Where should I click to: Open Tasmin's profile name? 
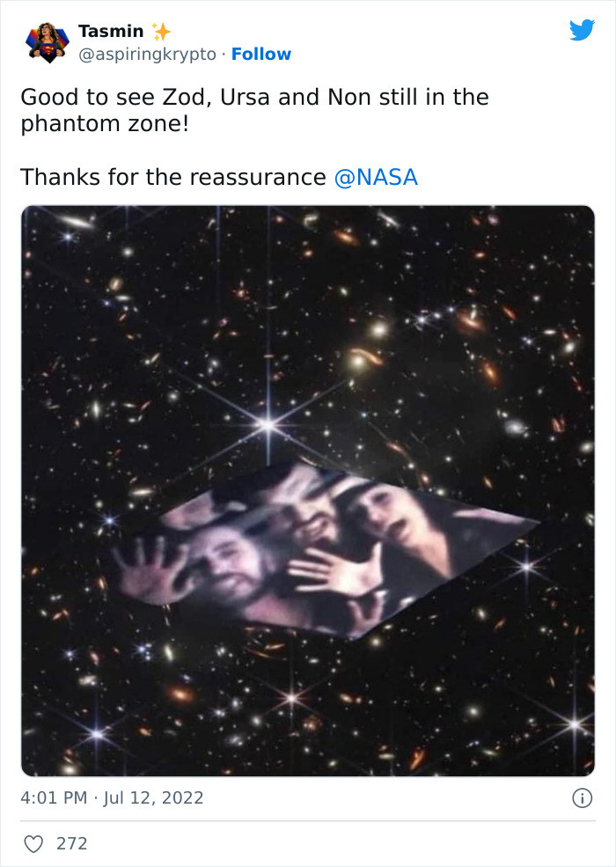[x=101, y=29]
